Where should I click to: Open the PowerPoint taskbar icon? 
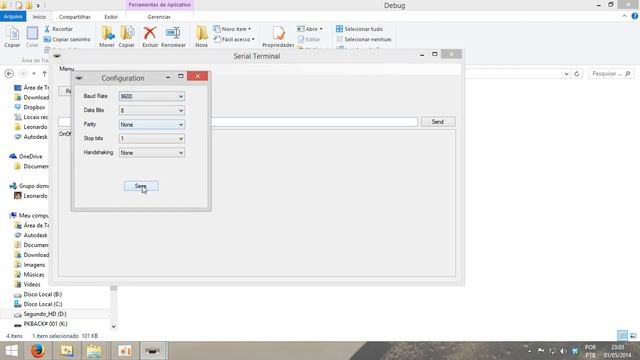coord(125,351)
